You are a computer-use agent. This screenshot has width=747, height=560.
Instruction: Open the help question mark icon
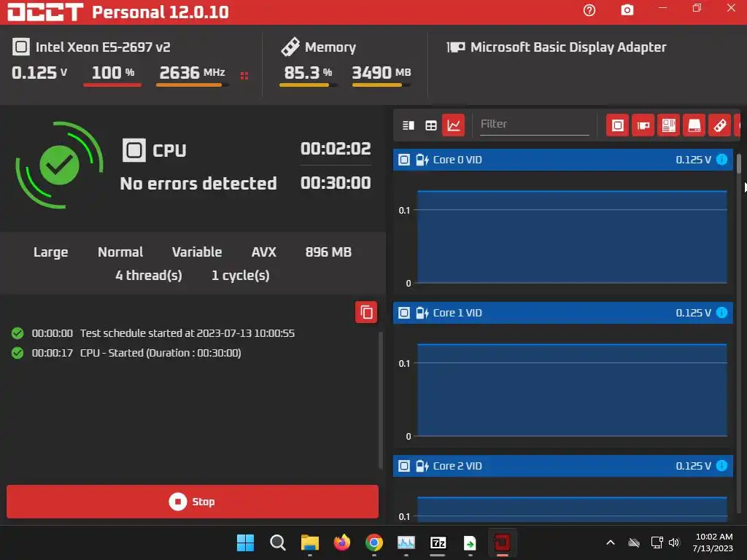pyautogui.click(x=589, y=10)
